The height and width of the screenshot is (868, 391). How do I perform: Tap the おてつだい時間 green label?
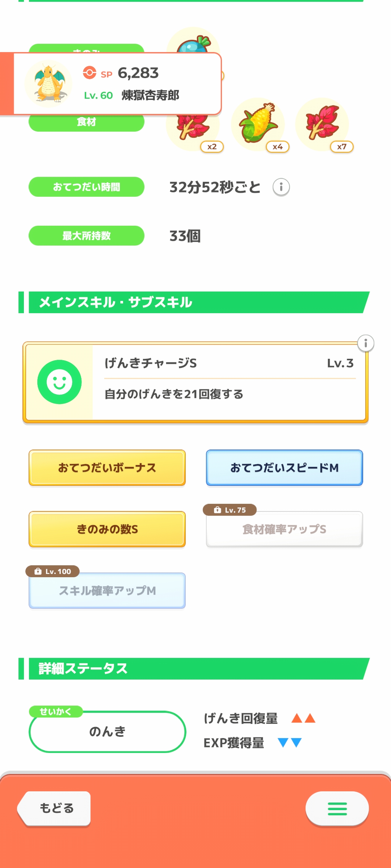coord(87,187)
